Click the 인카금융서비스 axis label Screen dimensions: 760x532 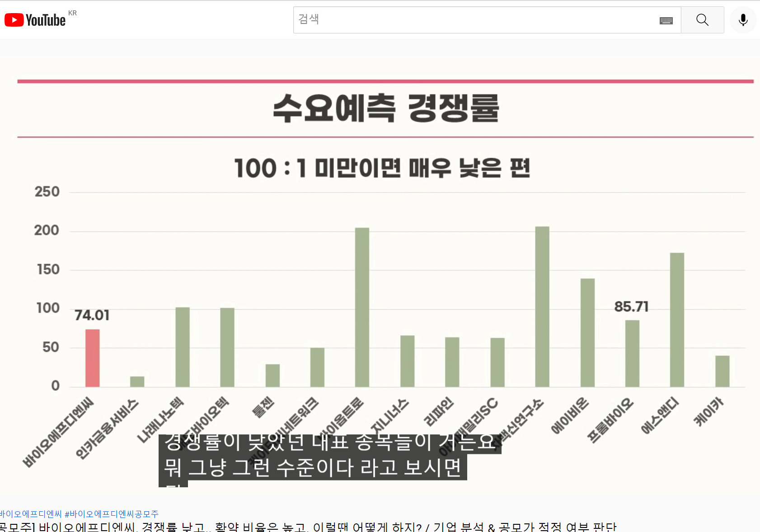click(x=107, y=429)
